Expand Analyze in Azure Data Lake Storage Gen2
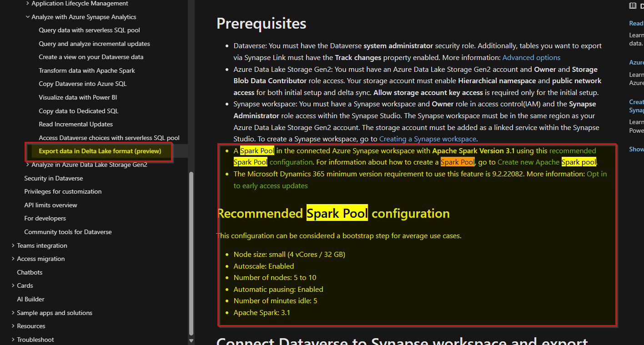The width and height of the screenshot is (644, 345). [x=28, y=165]
